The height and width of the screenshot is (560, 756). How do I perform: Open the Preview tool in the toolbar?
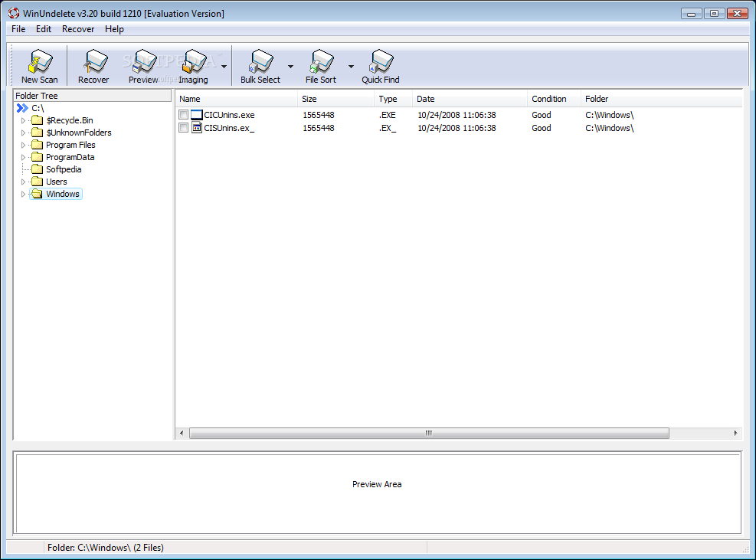pyautogui.click(x=143, y=66)
